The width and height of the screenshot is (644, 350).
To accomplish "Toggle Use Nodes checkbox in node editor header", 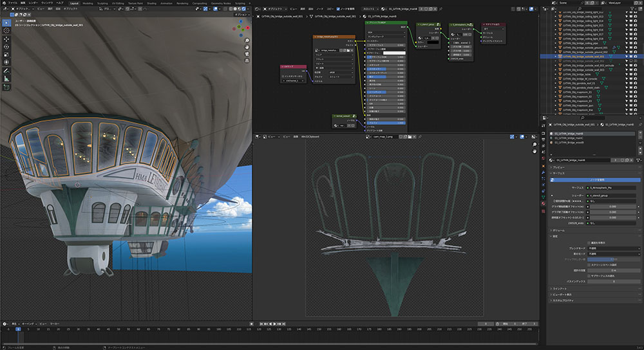I will point(338,8).
